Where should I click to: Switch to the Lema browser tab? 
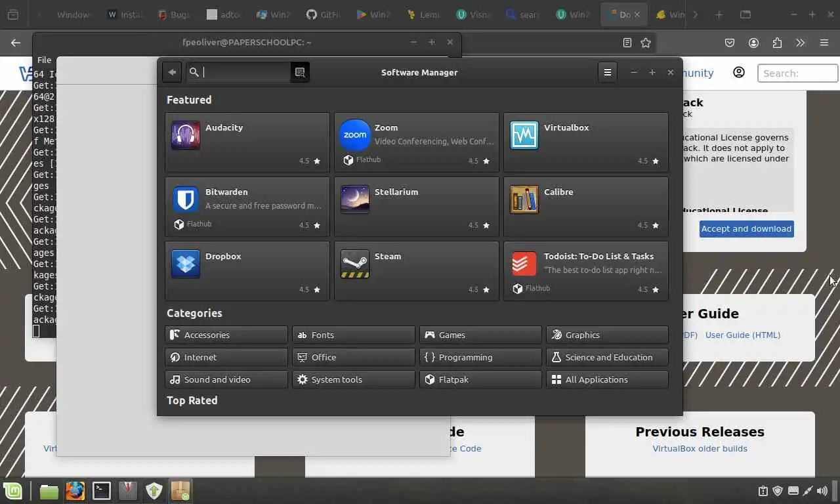point(425,14)
